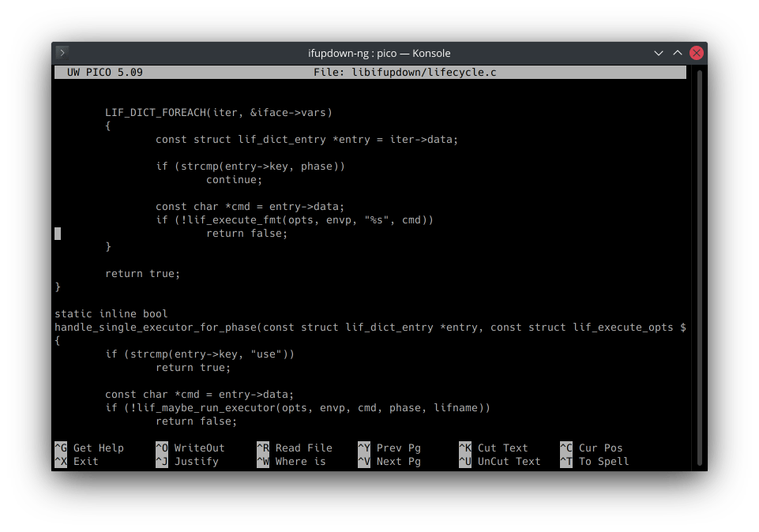
Task: Click the vertical scrollbar of the terminal
Action: coord(700,268)
